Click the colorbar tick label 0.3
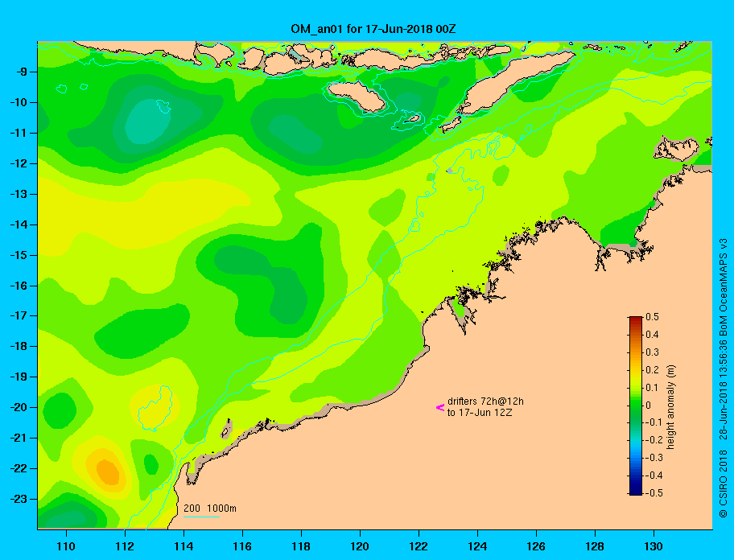The image size is (734, 560). 652,352
